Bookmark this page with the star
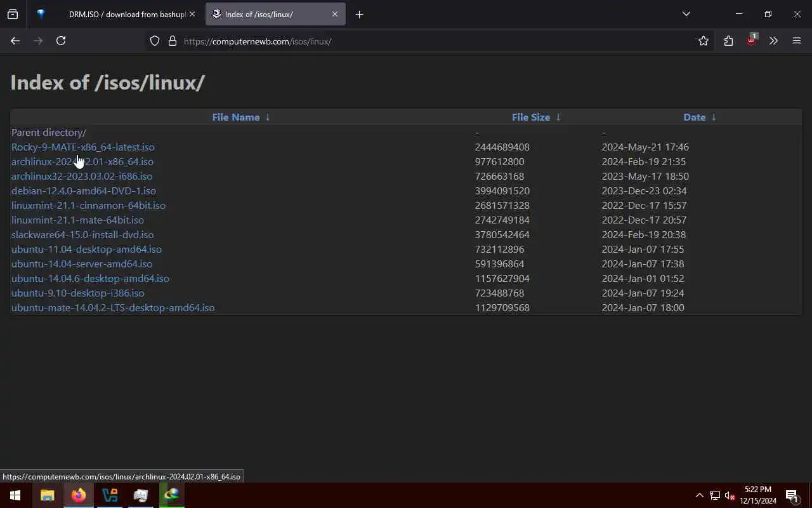Image resolution: width=812 pixels, height=508 pixels. click(704, 41)
